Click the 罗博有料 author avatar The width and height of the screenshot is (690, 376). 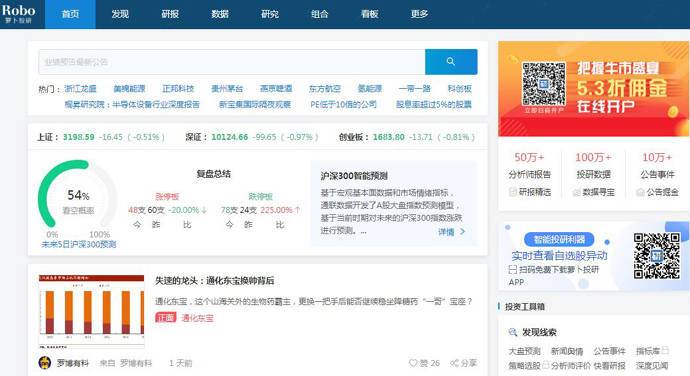point(45,363)
